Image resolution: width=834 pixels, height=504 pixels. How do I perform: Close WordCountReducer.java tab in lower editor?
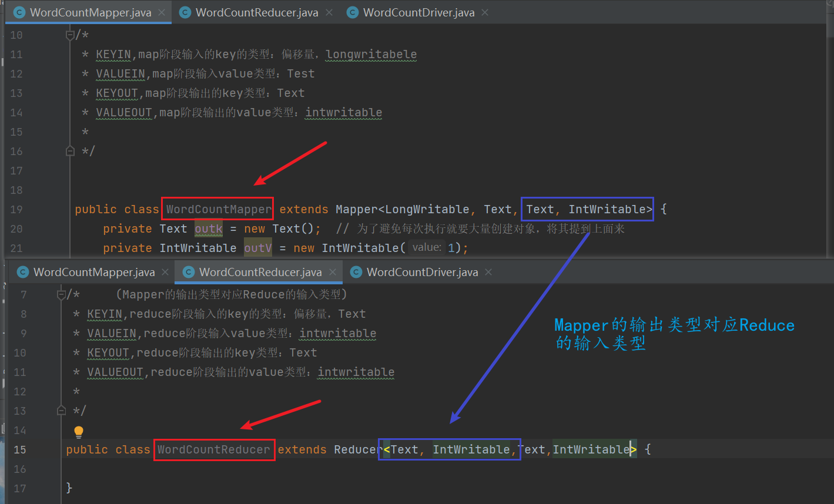333,272
